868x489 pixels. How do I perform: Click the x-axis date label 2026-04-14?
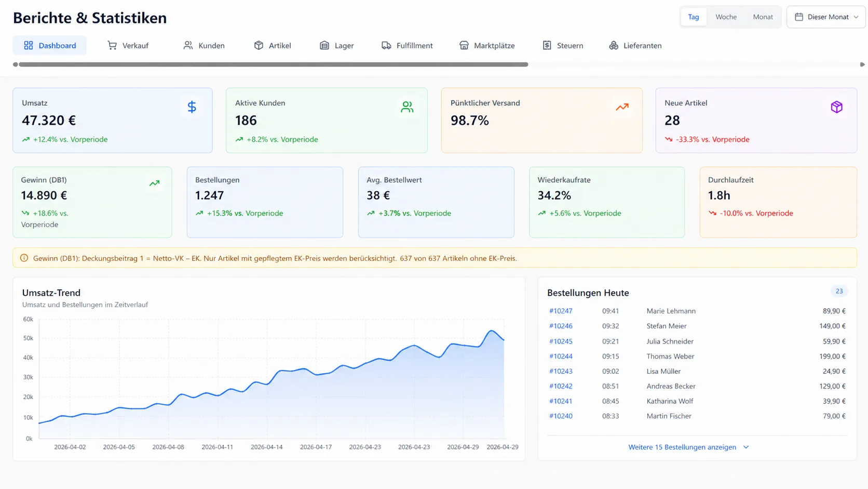[267, 447]
